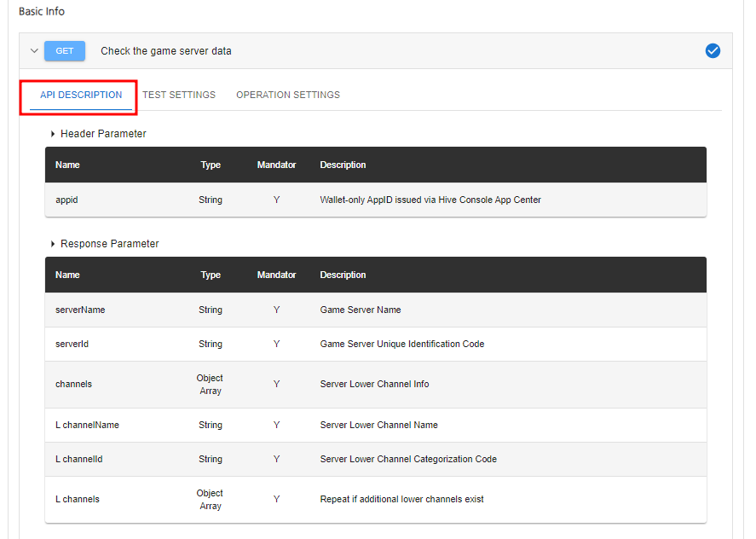Open the API DESCRIPTION tab
This screenshot has width=756, height=539.
pos(81,95)
